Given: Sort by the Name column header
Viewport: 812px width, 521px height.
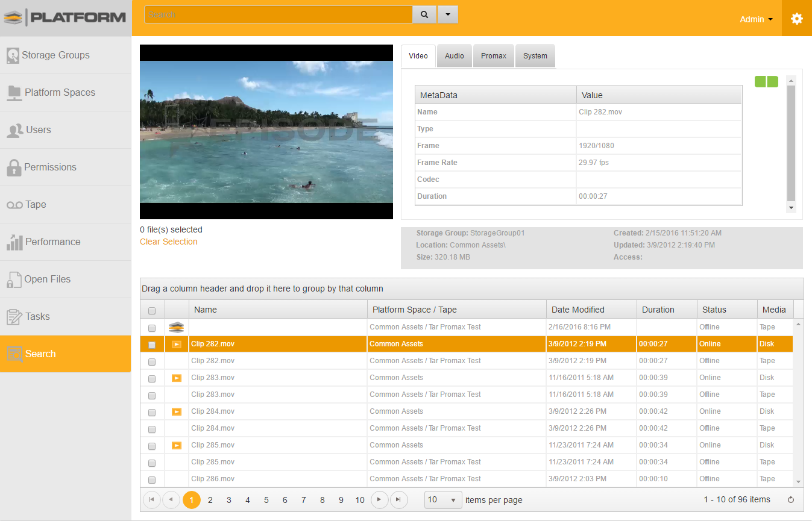Looking at the screenshot, I should click(x=278, y=310).
